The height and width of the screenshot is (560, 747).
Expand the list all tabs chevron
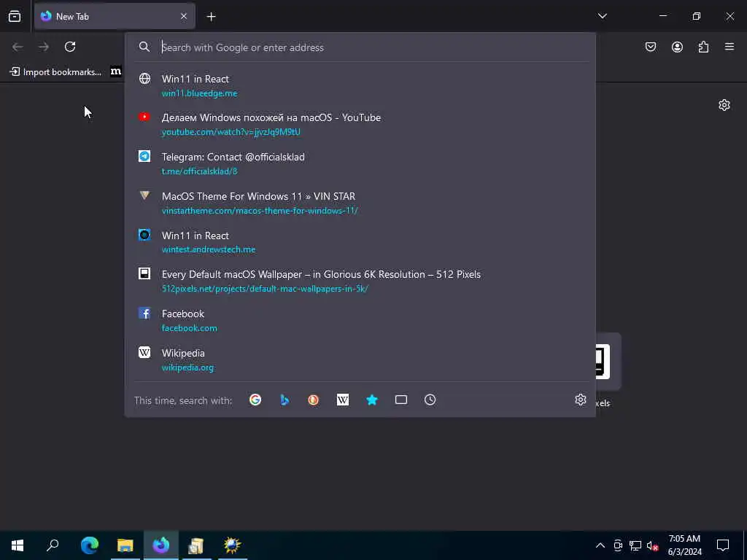click(x=602, y=16)
